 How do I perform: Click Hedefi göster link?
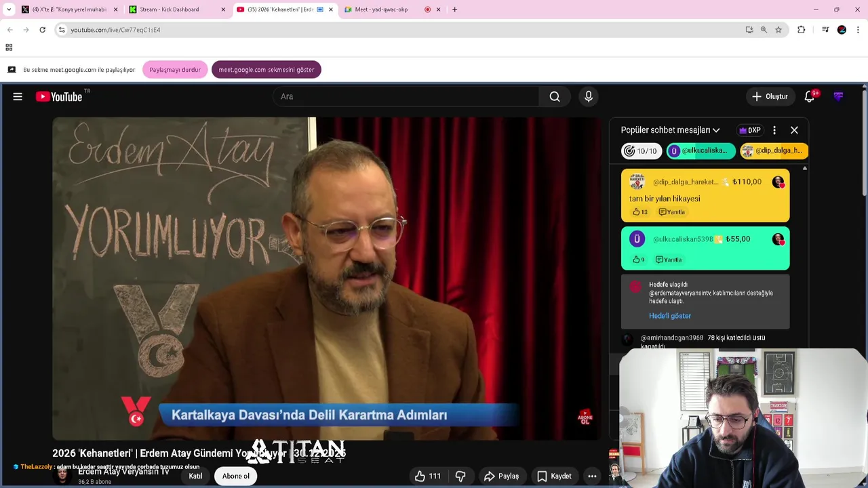click(x=670, y=316)
